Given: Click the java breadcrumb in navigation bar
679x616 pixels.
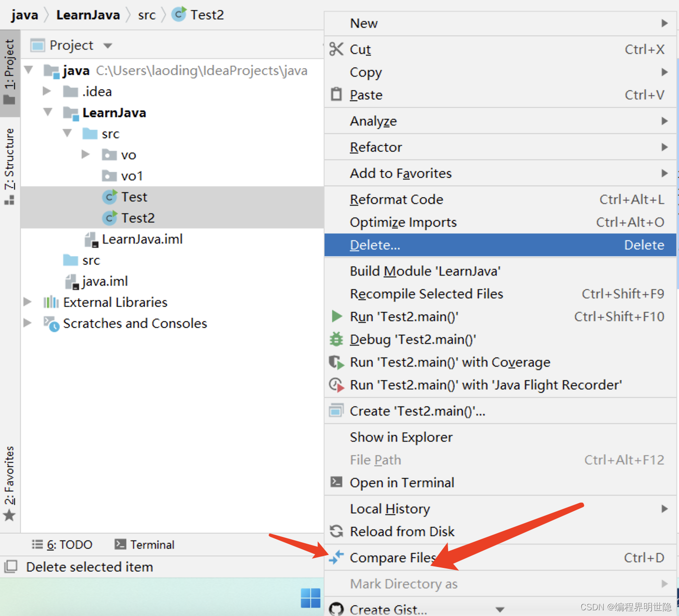Looking at the screenshot, I should (24, 15).
